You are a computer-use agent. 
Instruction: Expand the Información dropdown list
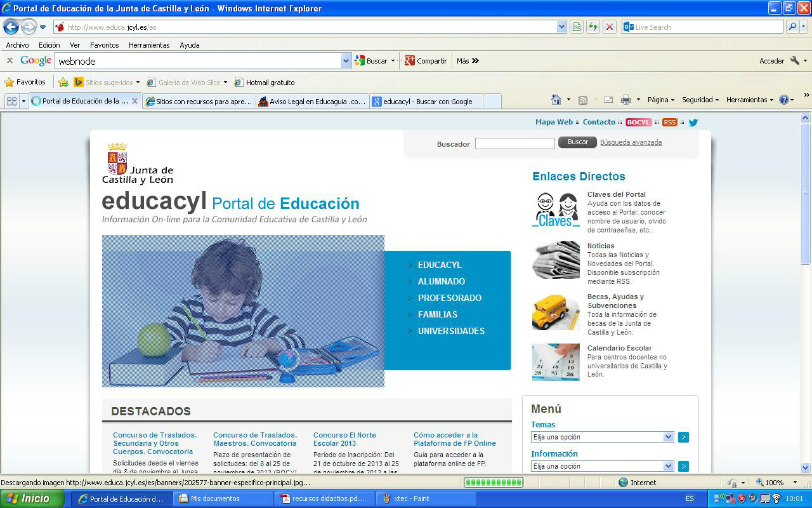pyautogui.click(x=668, y=466)
